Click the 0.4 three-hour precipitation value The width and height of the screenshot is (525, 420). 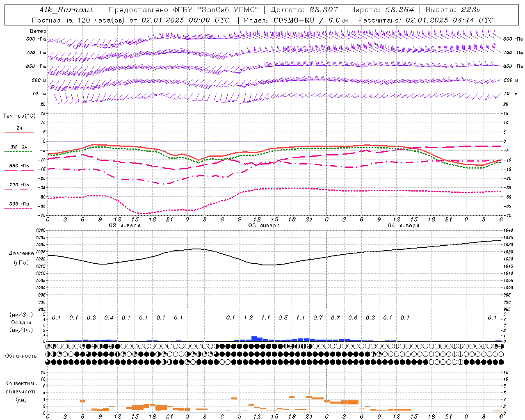[x=109, y=318]
